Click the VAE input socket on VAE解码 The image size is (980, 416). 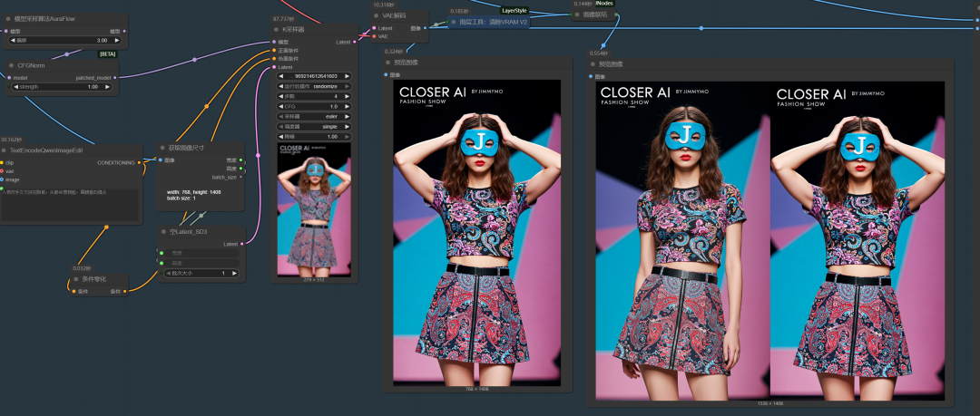pyautogui.click(x=374, y=36)
